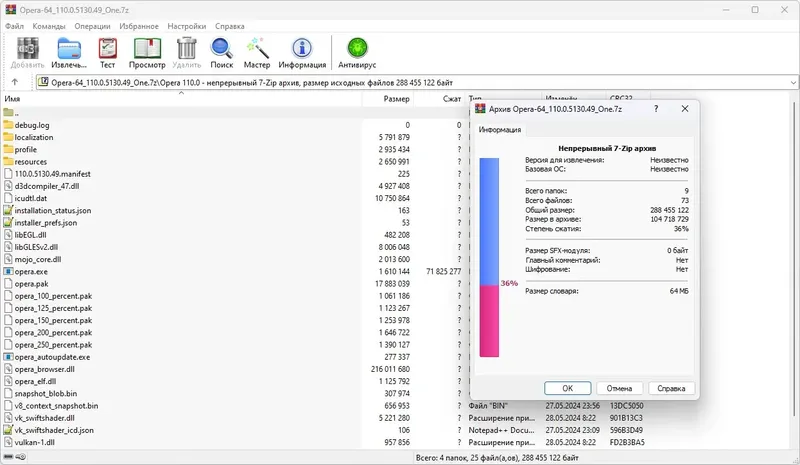800x465 pixels.
Task: Select the resources folder icon
Action: (x=8, y=161)
